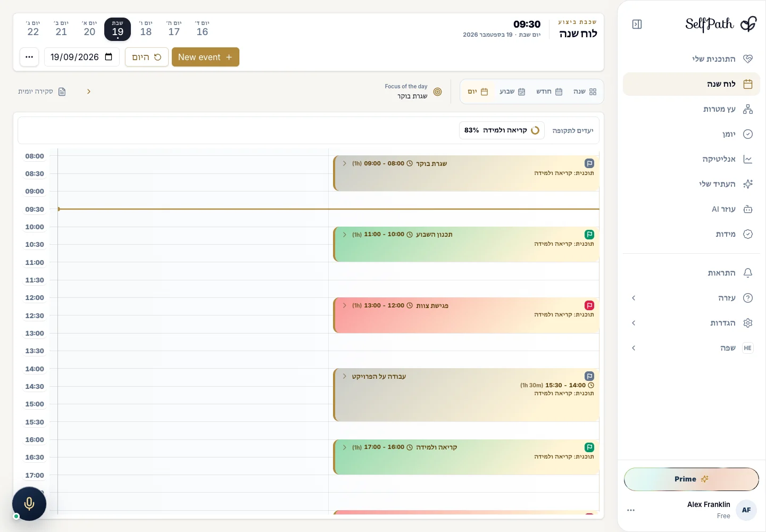Upgrade with the Prime button
This screenshot has height=532, width=766.
[692, 479]
